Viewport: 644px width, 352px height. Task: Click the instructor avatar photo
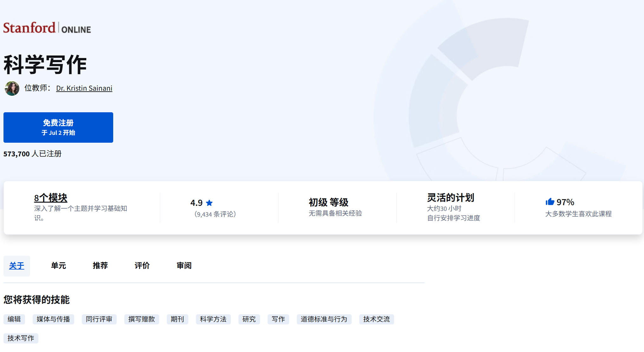click(x=12, y=88)
